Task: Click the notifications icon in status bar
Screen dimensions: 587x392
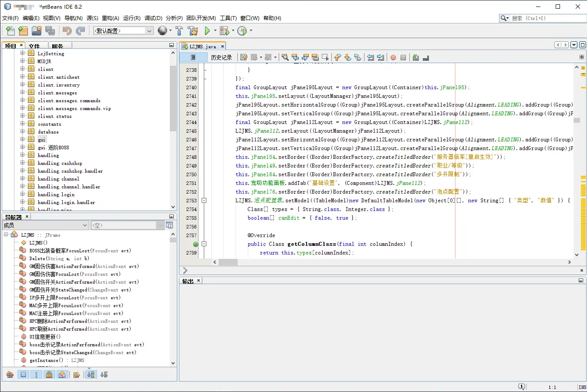Action: (522, 386)
